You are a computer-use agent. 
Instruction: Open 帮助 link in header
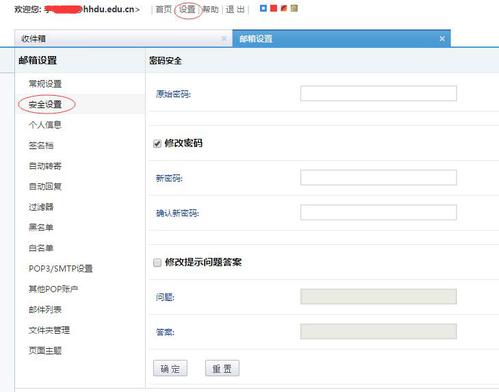[211, 9]
